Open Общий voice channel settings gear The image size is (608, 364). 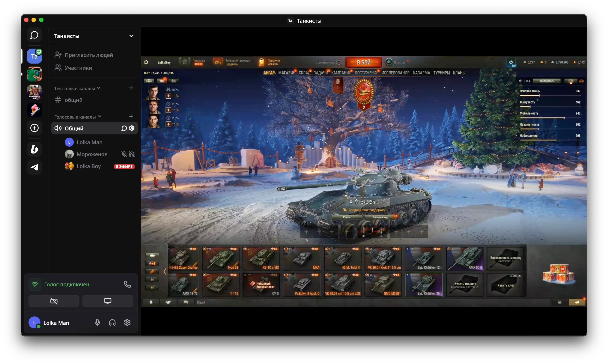pos(132,128)
